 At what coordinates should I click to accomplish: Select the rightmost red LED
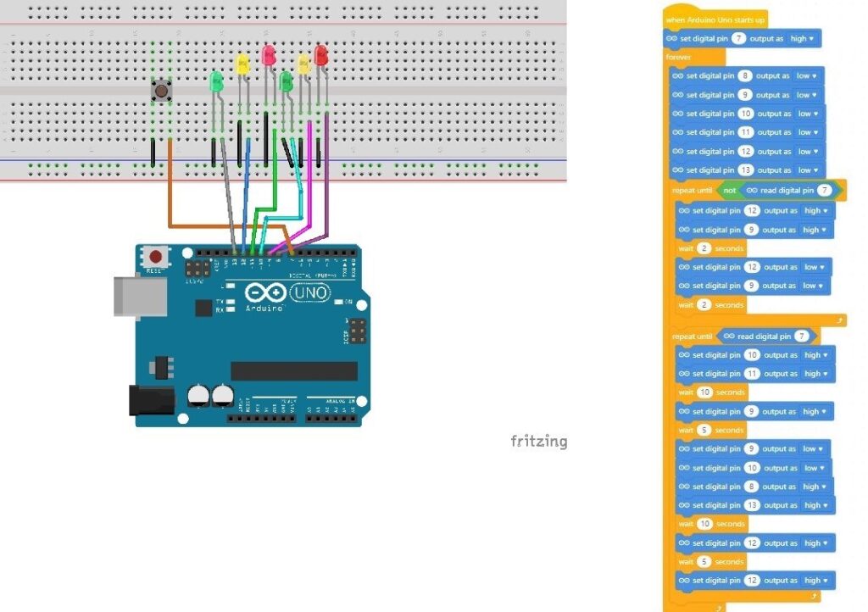point(321,56)
